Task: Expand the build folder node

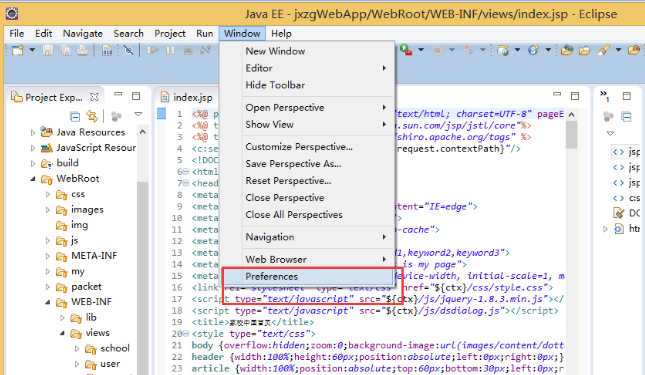Action: 32,163
